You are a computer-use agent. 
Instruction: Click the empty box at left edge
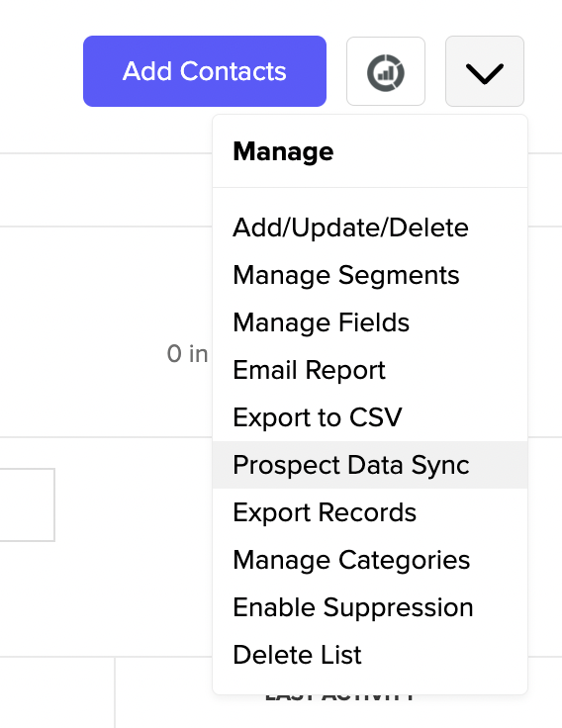[x=27, y=504]
